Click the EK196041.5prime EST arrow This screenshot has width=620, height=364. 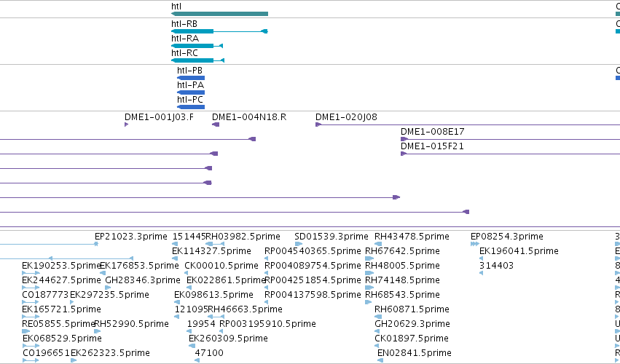pos(482,258)
